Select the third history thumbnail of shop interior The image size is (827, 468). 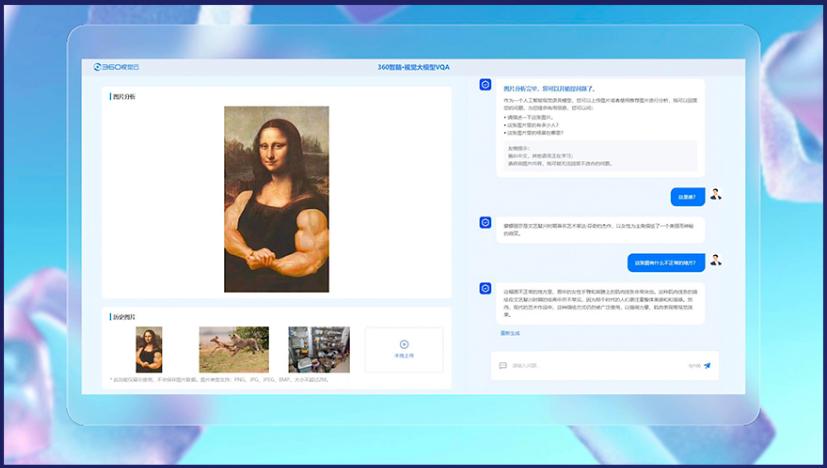(319, 349)
